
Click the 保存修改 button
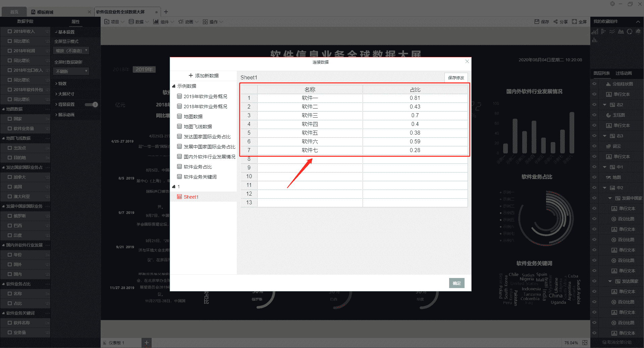[x=456, y=78]
